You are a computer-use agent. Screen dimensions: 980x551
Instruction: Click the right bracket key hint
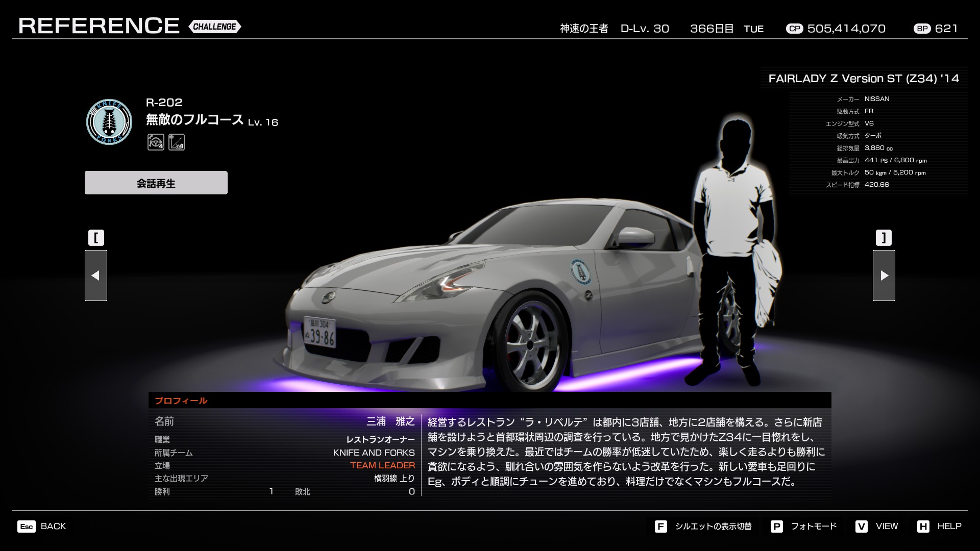pyautogui.click(x=884, y=238)
